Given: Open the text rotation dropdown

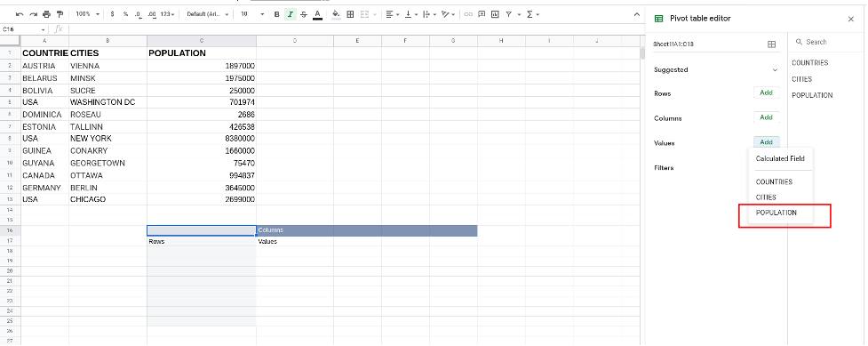Looking at the screenshot, I should click(449, 14).
